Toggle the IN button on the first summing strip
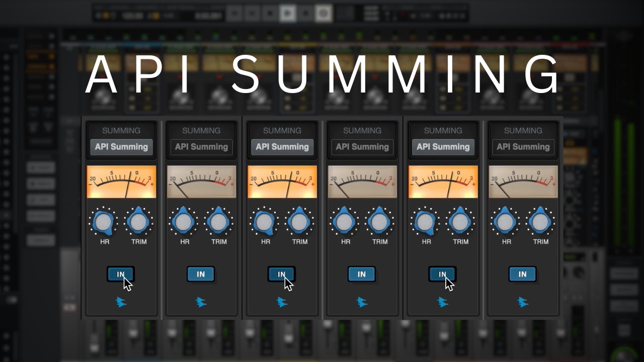 pos(121,274)
